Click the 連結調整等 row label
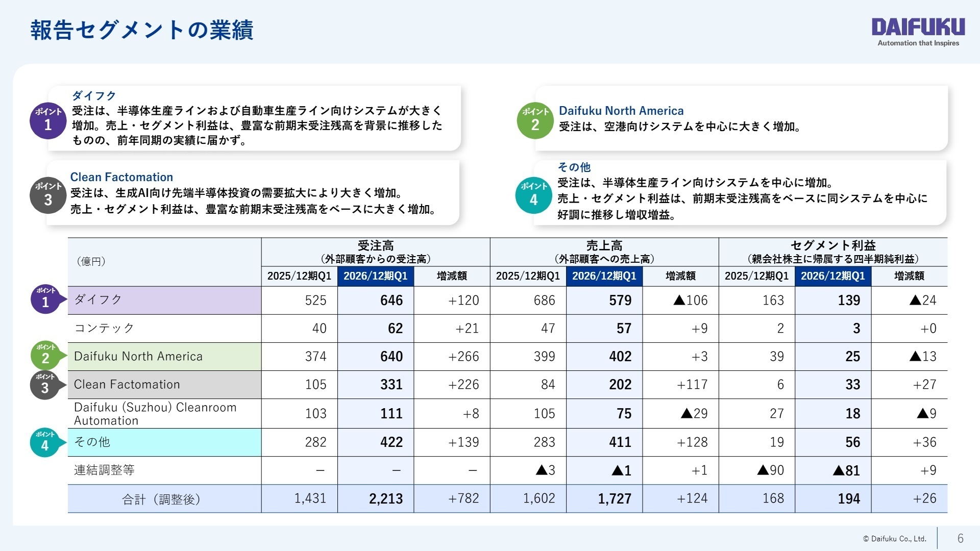This screenshot has height=551, width=980. pyautogui.click(x=104, y=470)
